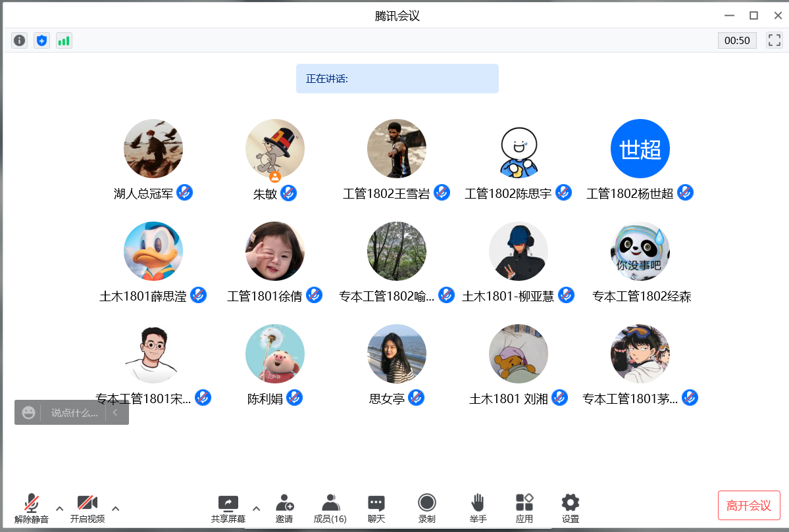Open the meeting info icon

point(20,41)
